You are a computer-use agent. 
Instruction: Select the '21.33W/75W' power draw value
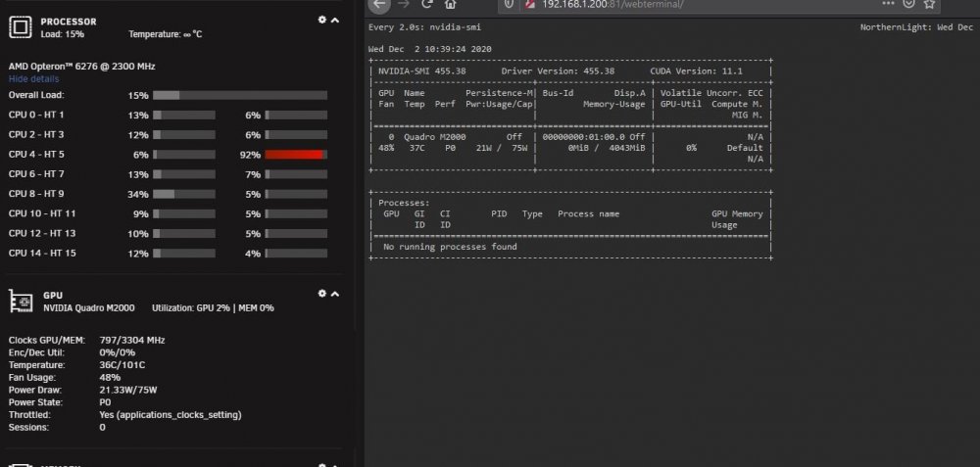coord(128,391)
